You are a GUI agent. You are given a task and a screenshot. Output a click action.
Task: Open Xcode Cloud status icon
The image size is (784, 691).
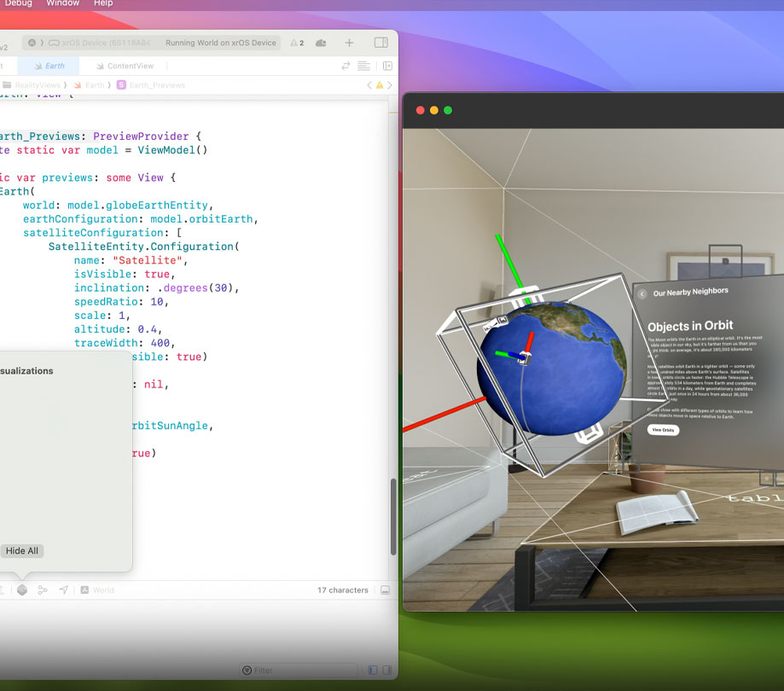point(321,43)
